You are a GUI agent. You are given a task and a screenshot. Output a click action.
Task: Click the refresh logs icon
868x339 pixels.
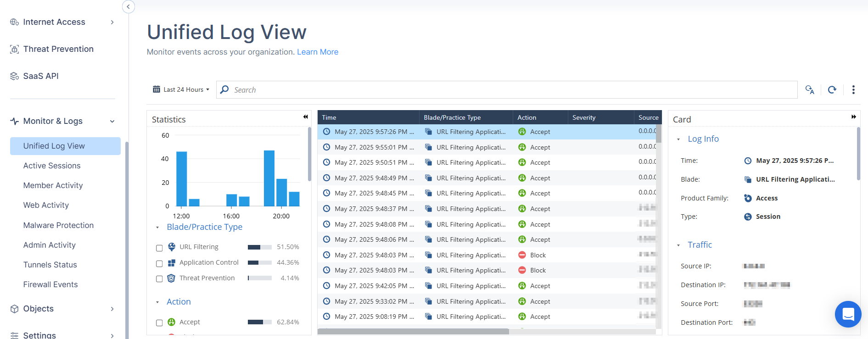pos(832,90)
